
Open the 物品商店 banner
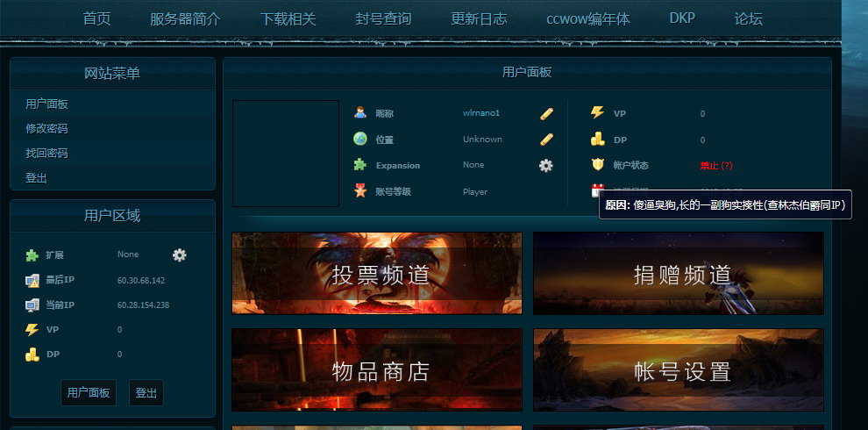pos(377,370)
